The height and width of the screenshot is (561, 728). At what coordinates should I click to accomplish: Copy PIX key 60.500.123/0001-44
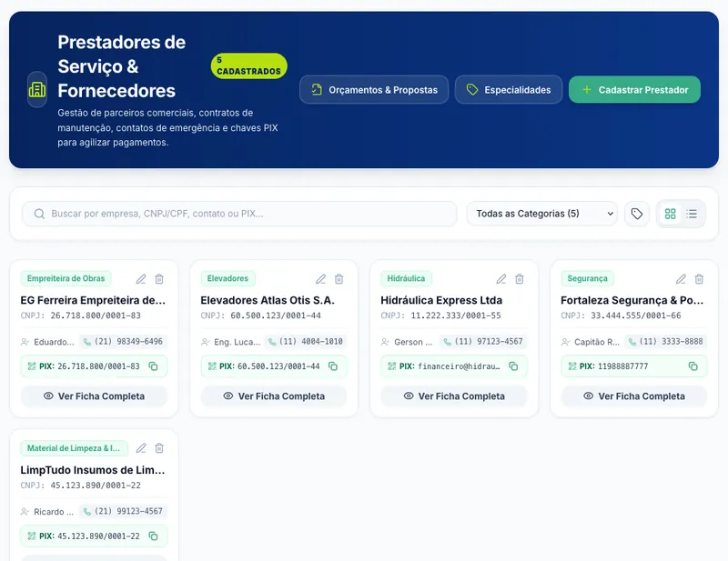tap(333, 366)
